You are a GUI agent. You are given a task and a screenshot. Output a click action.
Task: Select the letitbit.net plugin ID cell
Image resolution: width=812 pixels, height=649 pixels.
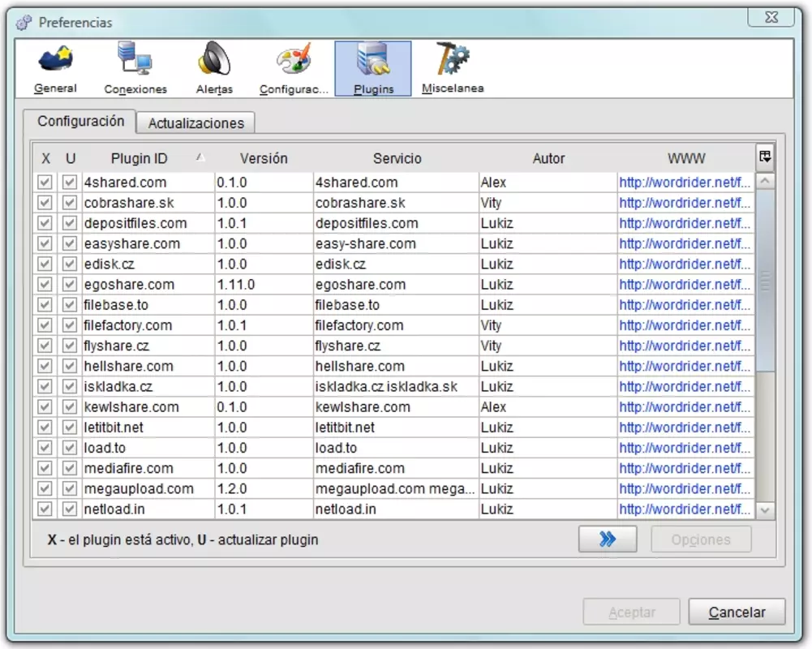tap(148, 428)
